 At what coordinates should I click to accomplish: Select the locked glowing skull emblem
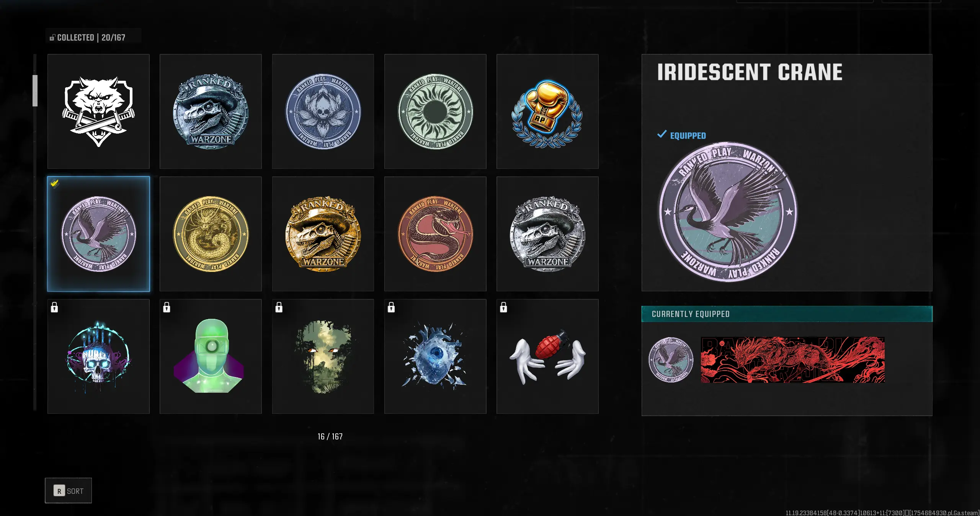click(x=98, y=356)
